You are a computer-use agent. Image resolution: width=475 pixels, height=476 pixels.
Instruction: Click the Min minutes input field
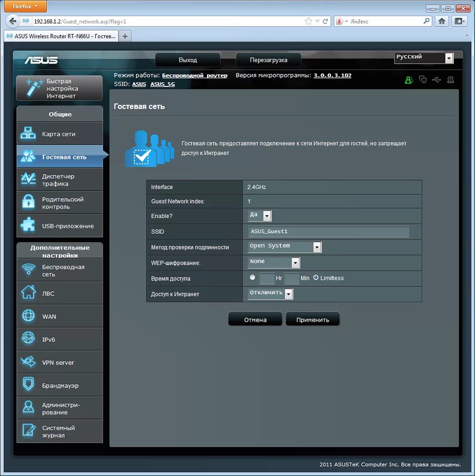[x=292, y=278]
